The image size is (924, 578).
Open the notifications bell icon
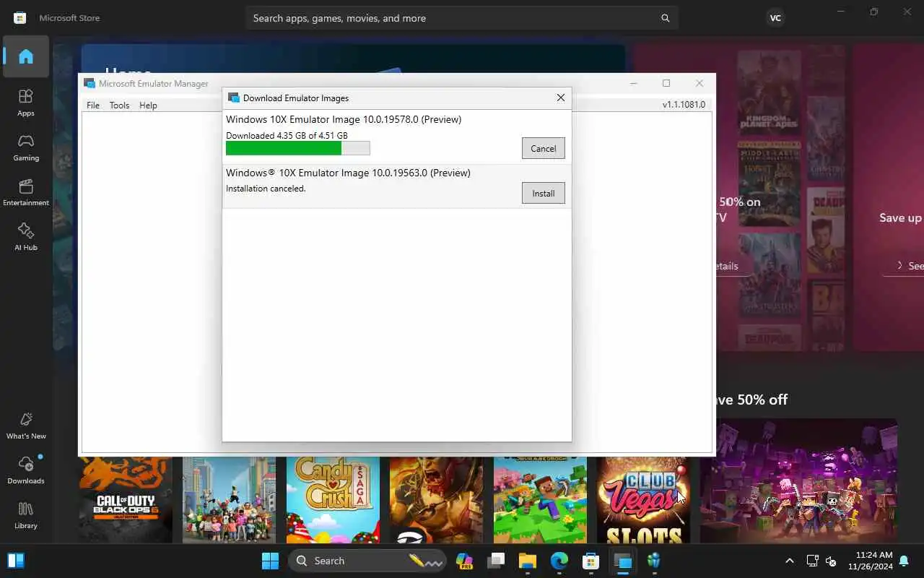point(904,561)
